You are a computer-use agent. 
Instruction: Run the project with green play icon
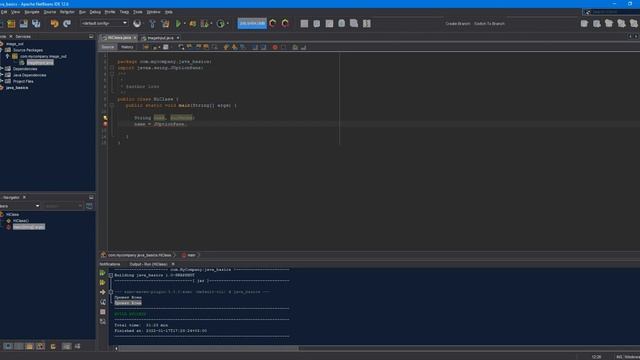(178, 24)
